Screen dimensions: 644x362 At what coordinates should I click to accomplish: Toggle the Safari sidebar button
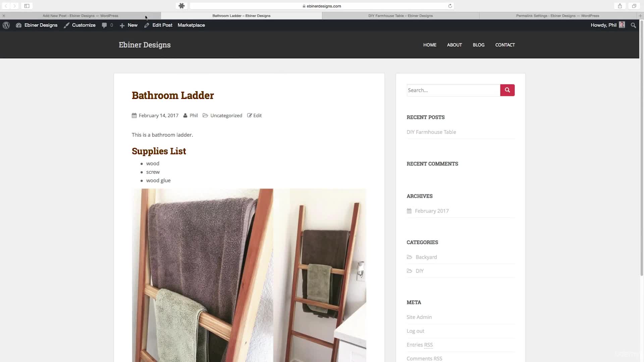(x=27, y=6)
